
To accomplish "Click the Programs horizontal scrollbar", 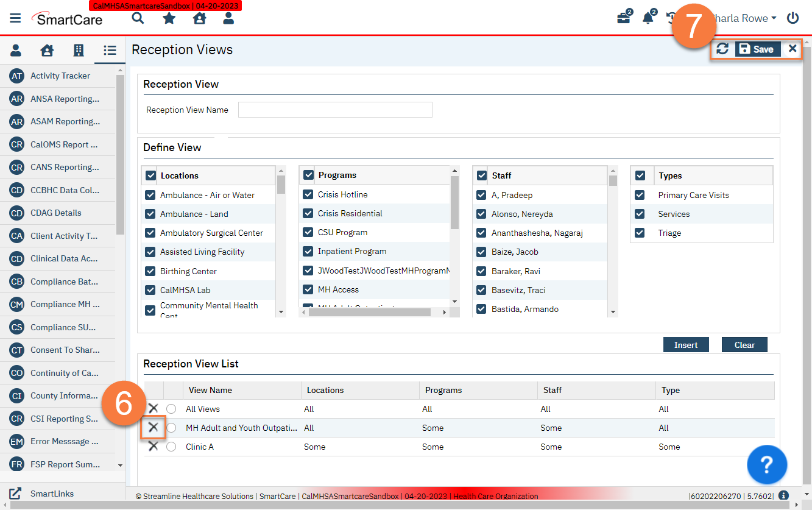I will pyautogui.click(x=369, y=312).
